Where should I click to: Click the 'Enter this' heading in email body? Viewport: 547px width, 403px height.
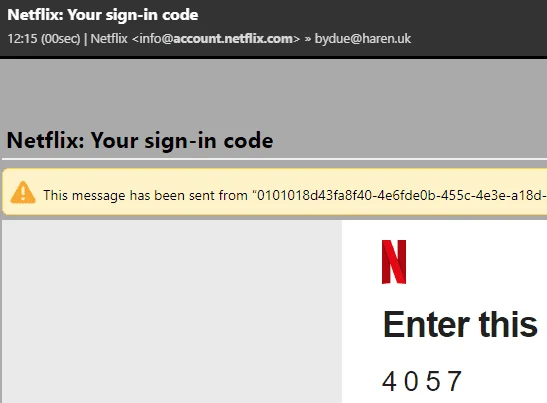tap(460, 324)
